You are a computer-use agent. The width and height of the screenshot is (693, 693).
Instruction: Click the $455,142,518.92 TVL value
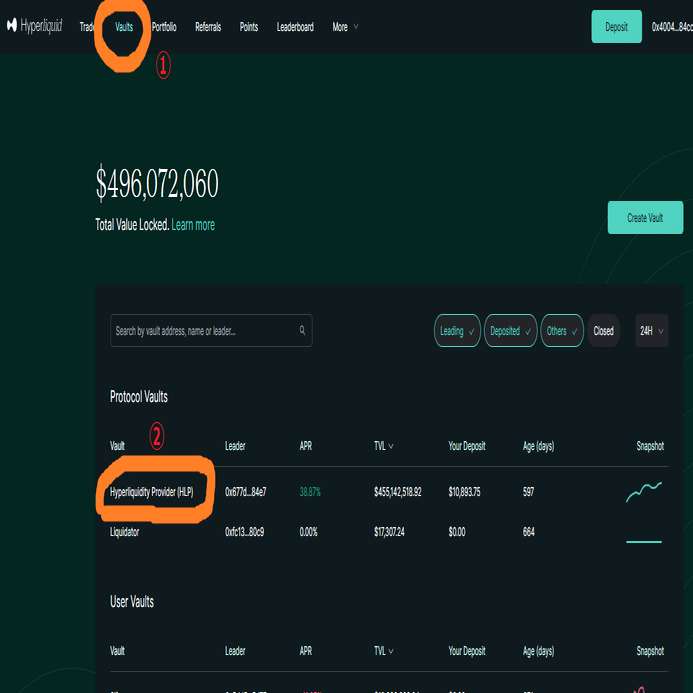click(398, 492)
